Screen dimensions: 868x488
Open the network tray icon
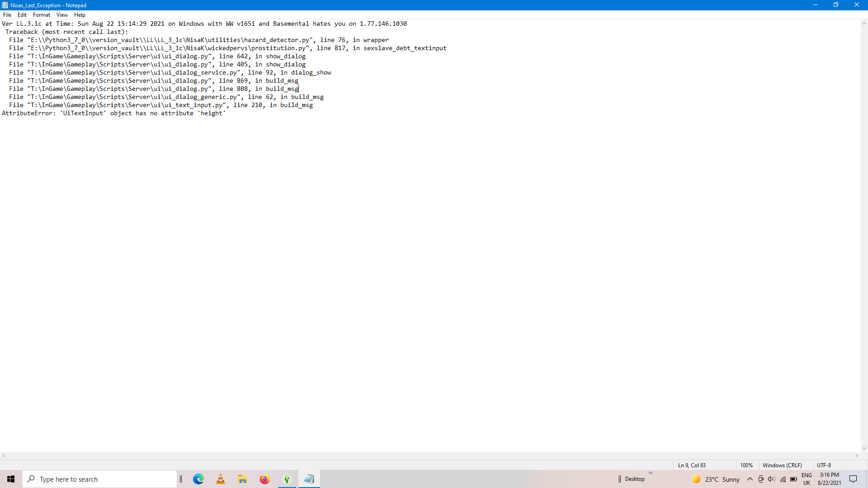coord(783,479)
